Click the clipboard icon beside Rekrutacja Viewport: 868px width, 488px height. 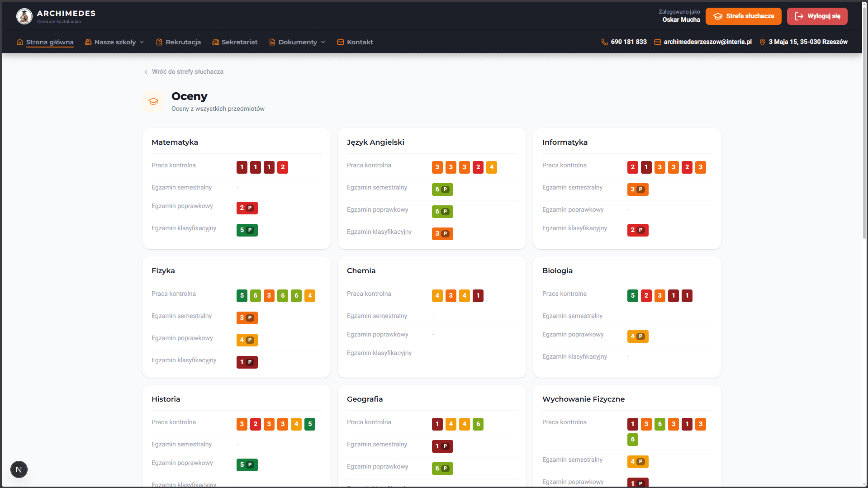tap(159, 42)
